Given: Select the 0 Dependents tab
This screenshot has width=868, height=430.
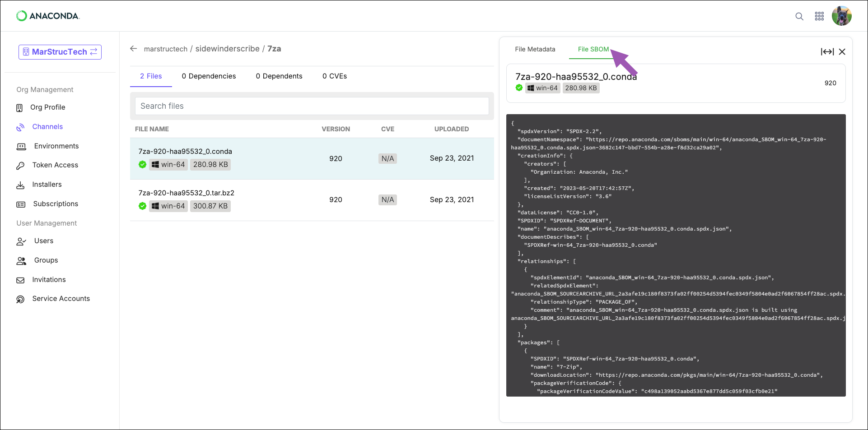Looking at the screenshot, I should pyautogui.click(x=279, y=76).
